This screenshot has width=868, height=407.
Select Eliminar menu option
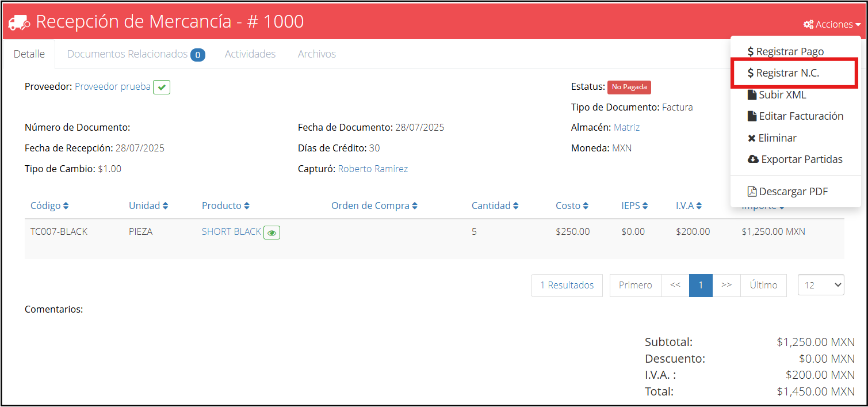pos(796,138)
